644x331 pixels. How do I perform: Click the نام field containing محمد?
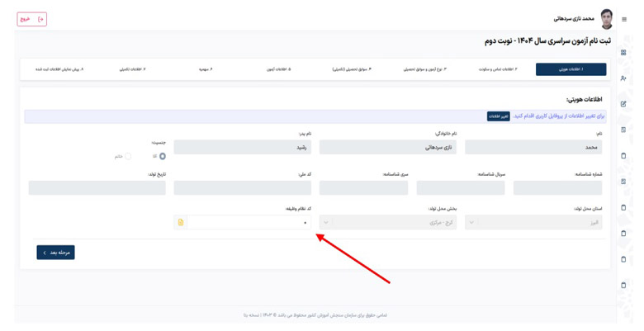pos(533,147)
